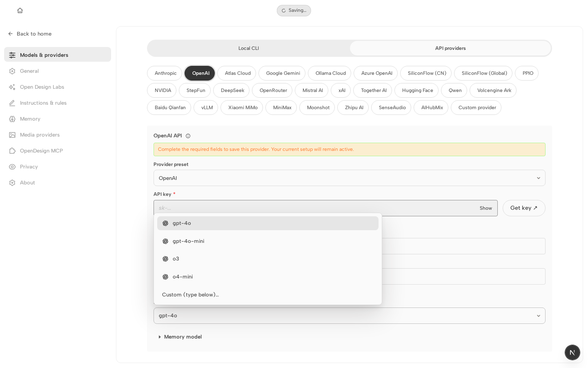The width and height of the screenshot is (588, 368).
Task: Click the Memory brain icon
Action: point(12,119)
